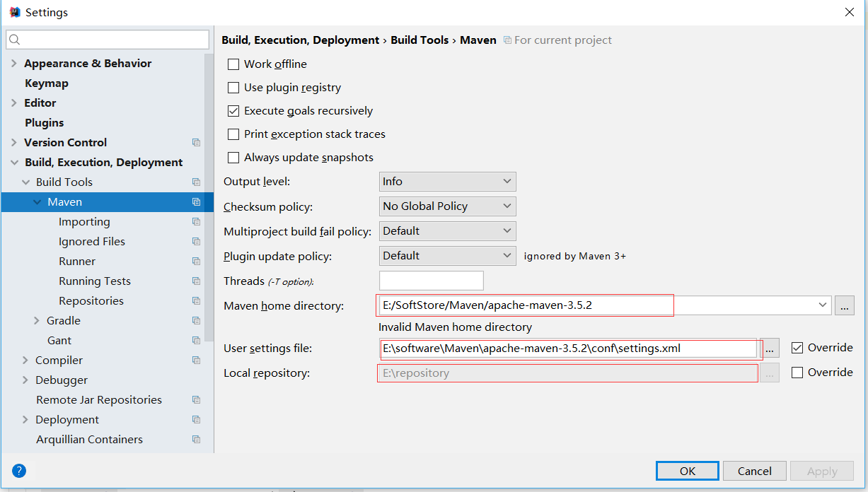Click the project-level icon next to Repositories
Screen dimensions: 868x492
pyautogui.click(x=196, y=301)
